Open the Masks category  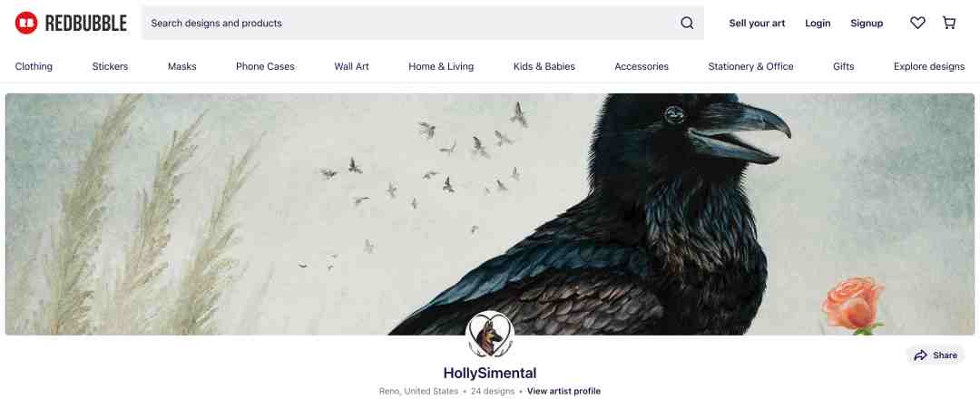tap(181, 66)
